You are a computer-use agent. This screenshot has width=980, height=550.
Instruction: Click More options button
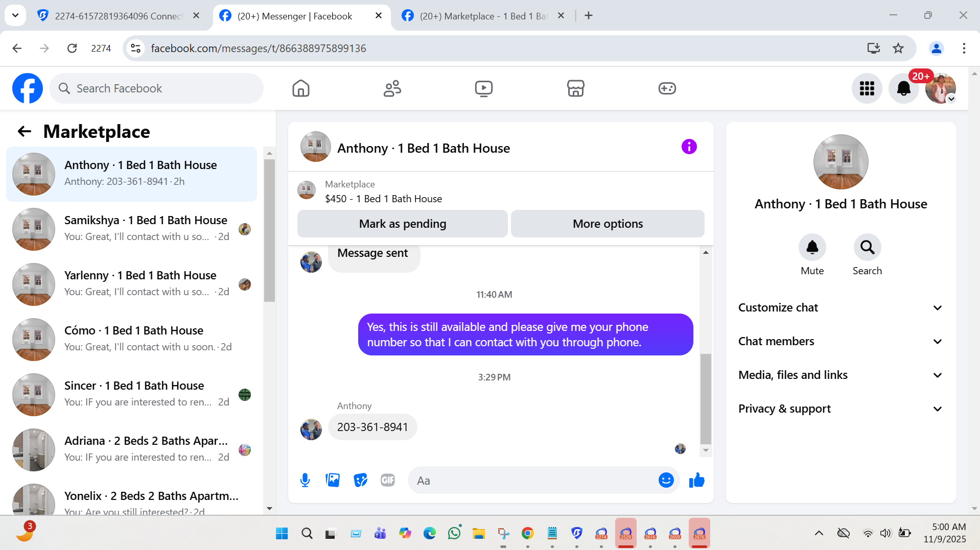click(608, 224)
